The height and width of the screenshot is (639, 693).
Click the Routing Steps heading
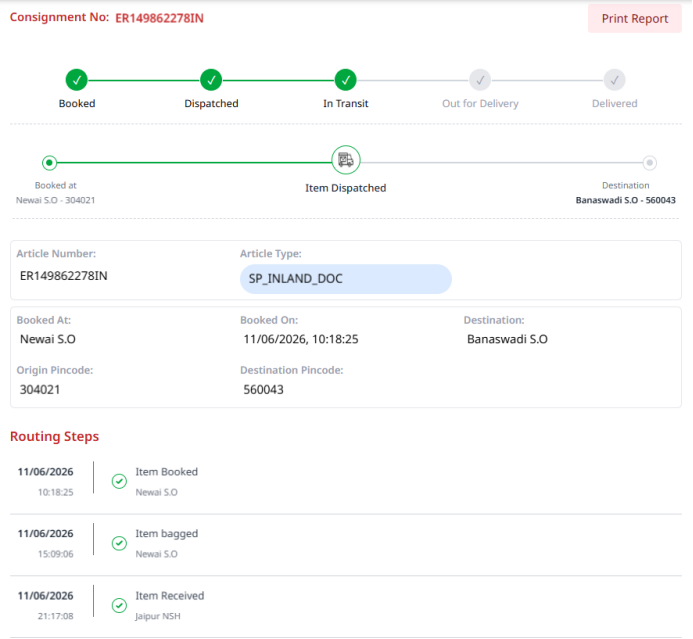click(54, 437)
